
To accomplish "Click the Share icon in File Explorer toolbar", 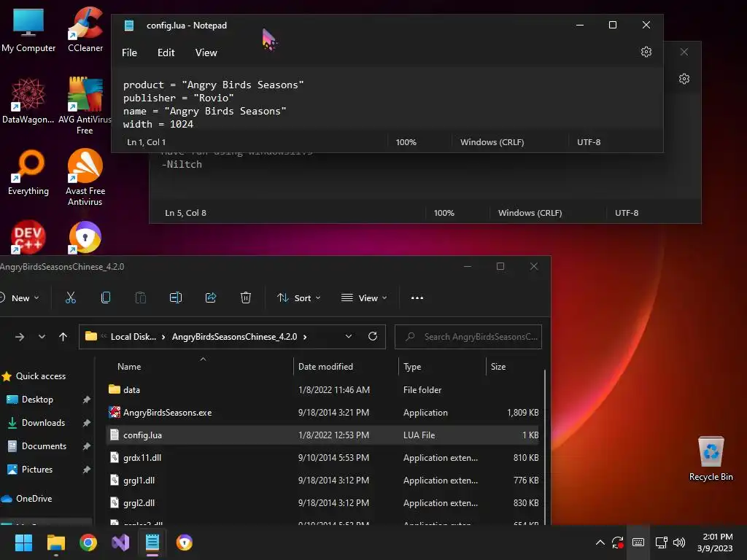I will click(x=211, y=298).
